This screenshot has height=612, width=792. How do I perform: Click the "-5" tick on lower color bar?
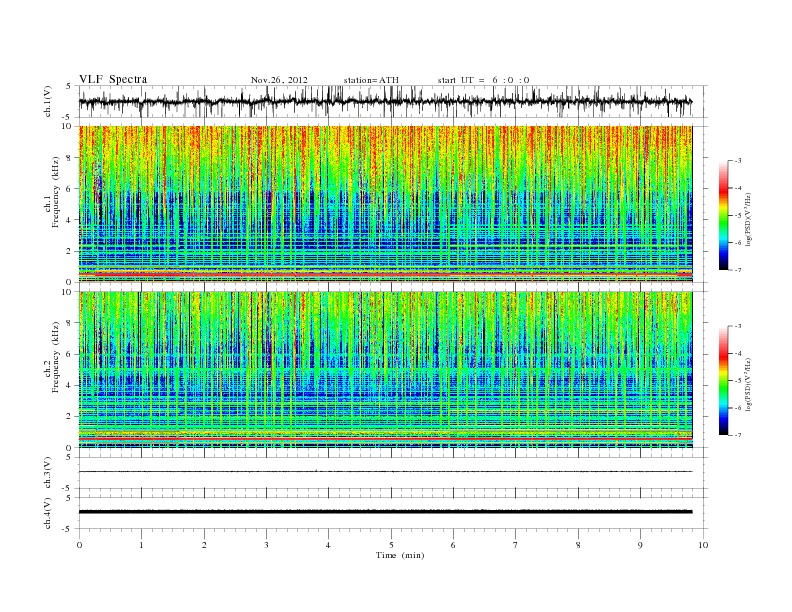[x=738, y=380]
